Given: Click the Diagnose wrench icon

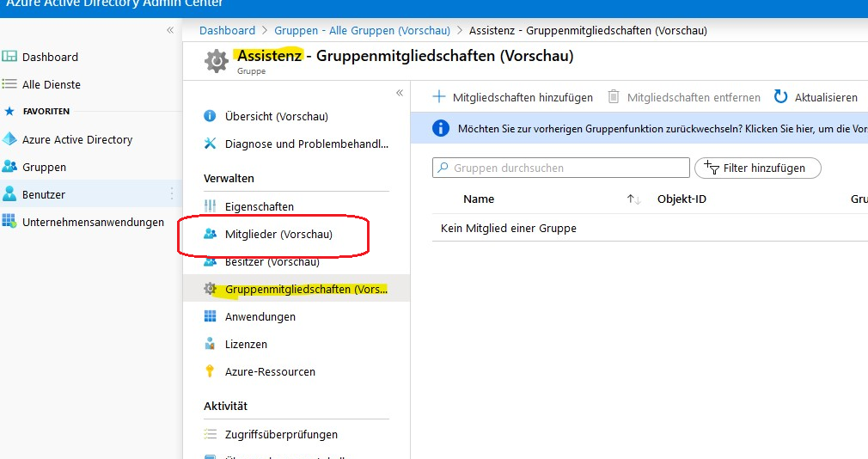Looking at the screenshot, I should [210, 144].
